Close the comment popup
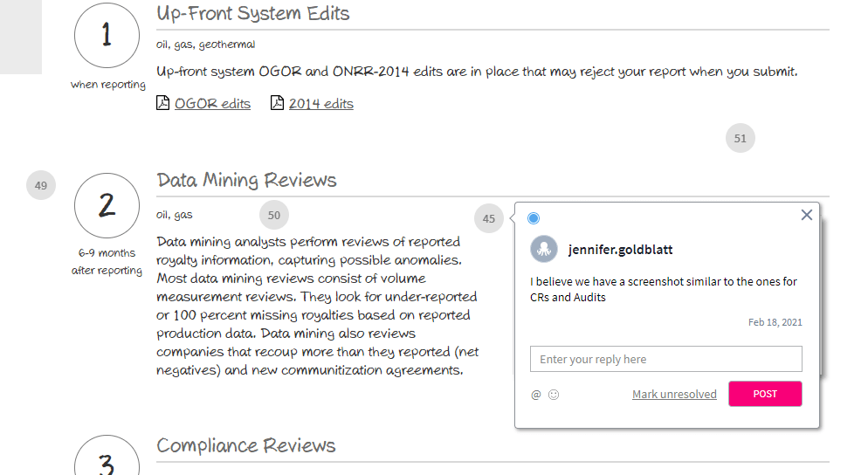 click(x=807, y=215)
